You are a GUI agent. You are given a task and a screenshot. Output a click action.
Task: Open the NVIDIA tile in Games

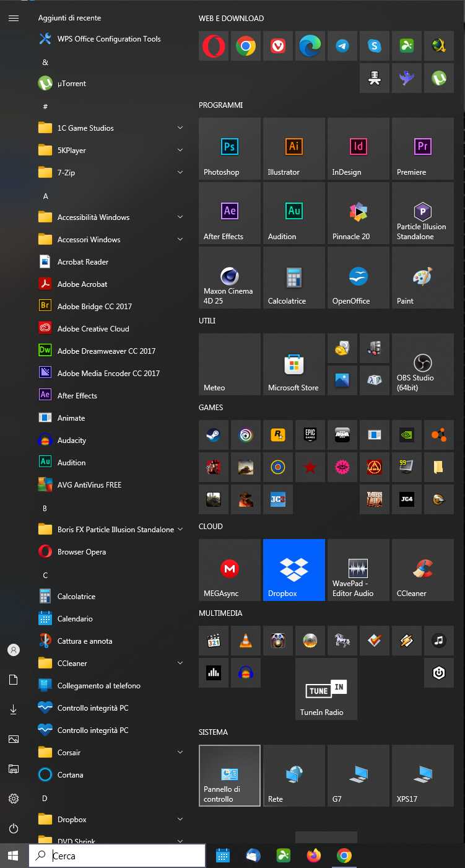(407, 435)
